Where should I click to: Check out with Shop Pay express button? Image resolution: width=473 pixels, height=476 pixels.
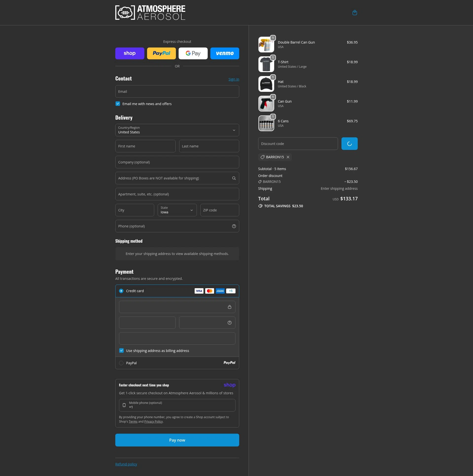(130, 53)
